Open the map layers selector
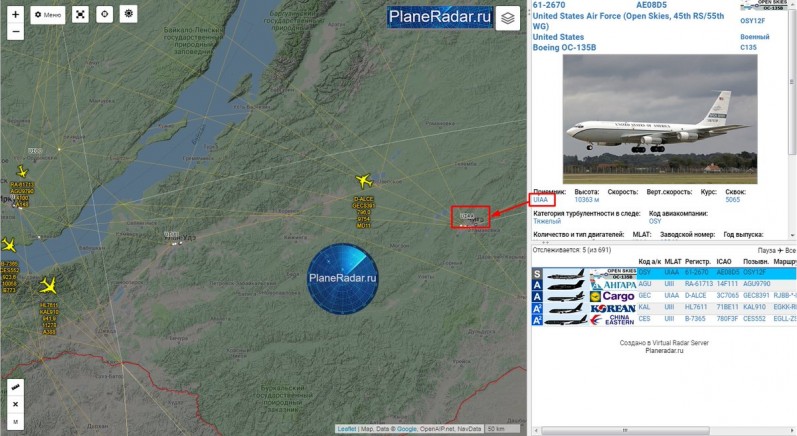The height and width of the screenshot is (436, 797). pyautogui.click(x=507, y=18)
